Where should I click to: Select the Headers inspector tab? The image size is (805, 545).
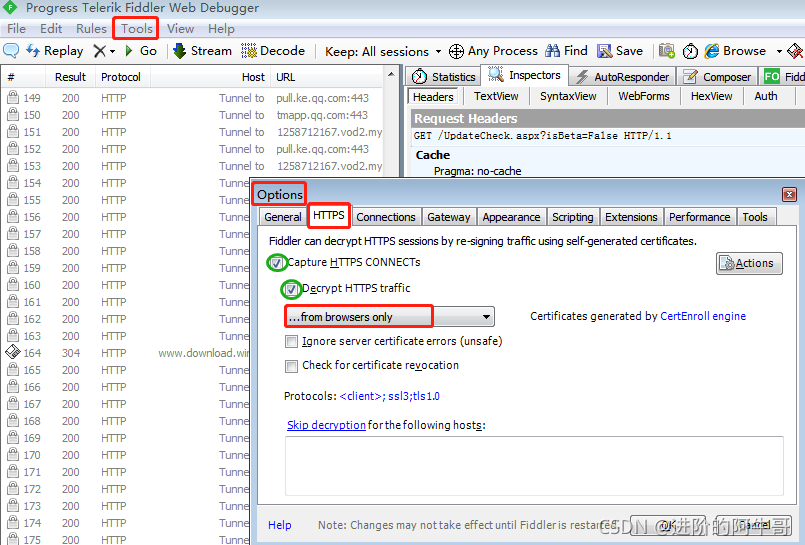pos(433,96)
